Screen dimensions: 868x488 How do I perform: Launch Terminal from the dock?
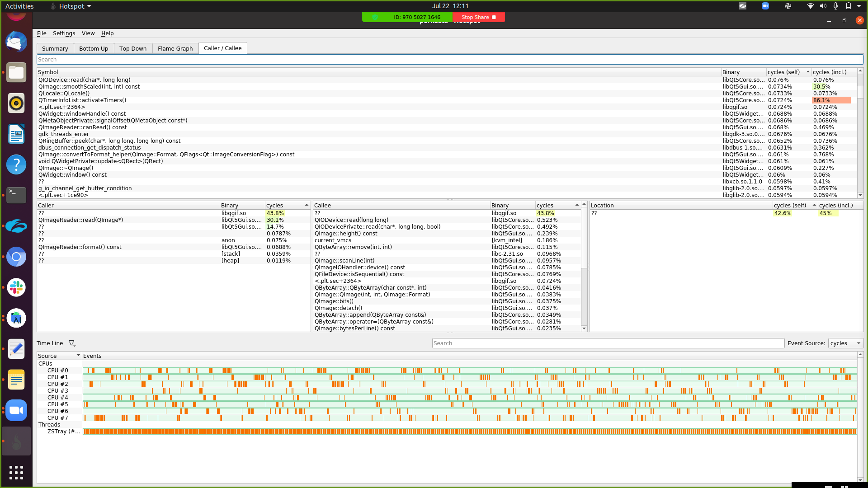(16, 195)
